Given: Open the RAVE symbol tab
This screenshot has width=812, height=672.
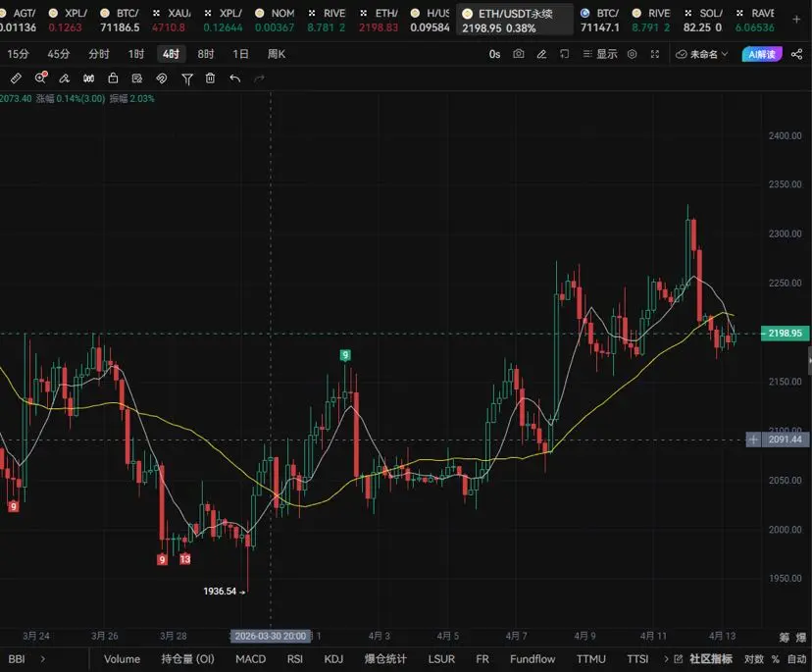Looking at the screenshot, I should tap(755, 21).
